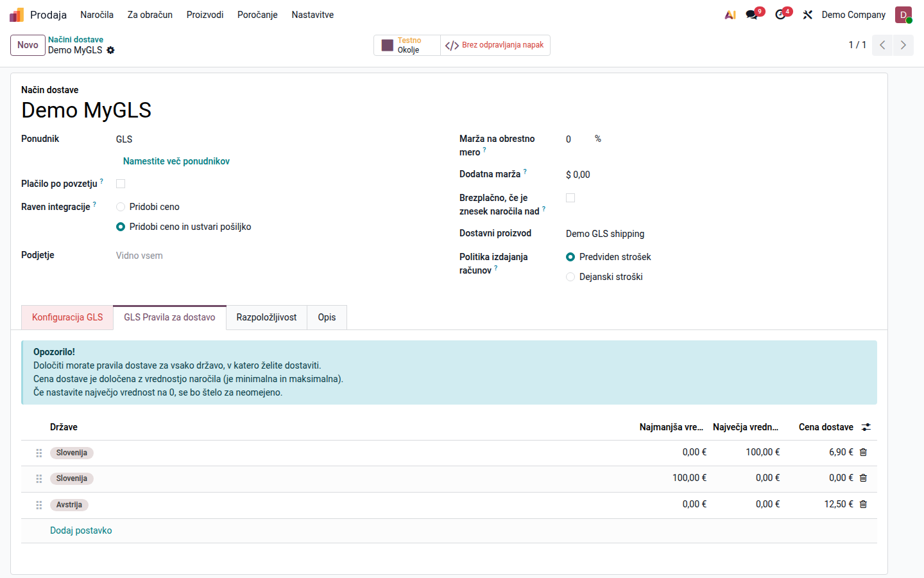Select Pridobi ceno in ustvari pošiljko option
Viewport: 924px width, 578px height.
[x=121, y=227]
